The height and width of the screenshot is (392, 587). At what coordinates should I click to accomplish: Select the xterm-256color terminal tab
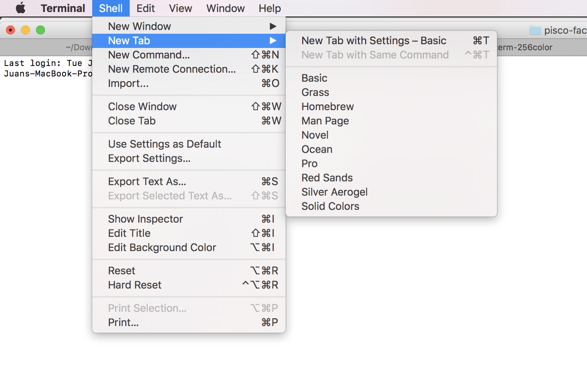pos(542,47)
